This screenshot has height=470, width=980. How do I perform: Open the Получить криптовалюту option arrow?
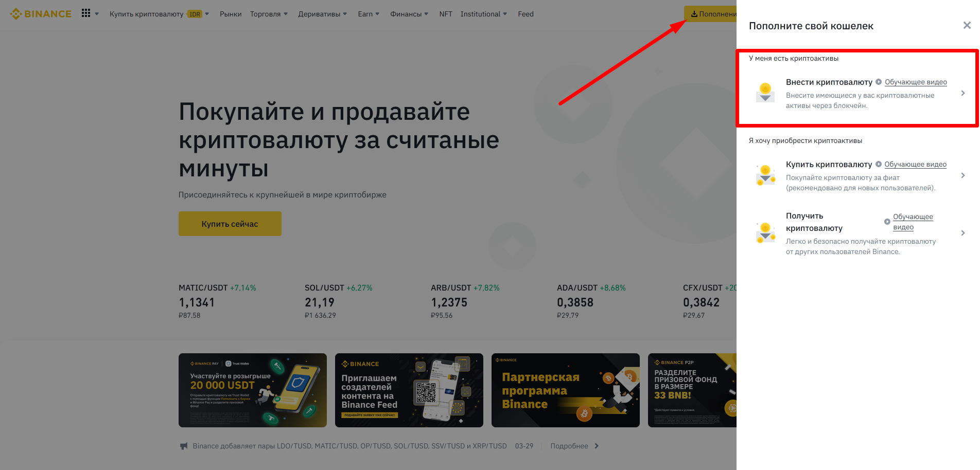tap(963, 233)
